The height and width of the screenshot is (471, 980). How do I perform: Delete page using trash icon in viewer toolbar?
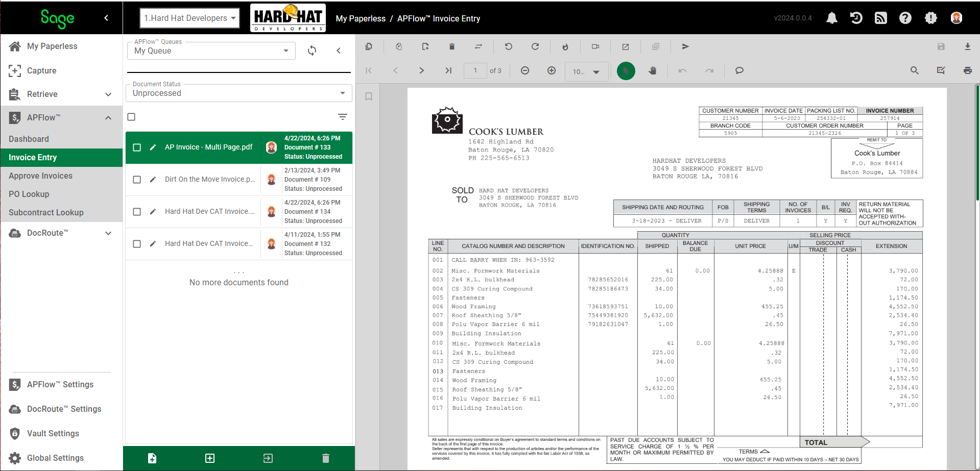pos(452,46)
